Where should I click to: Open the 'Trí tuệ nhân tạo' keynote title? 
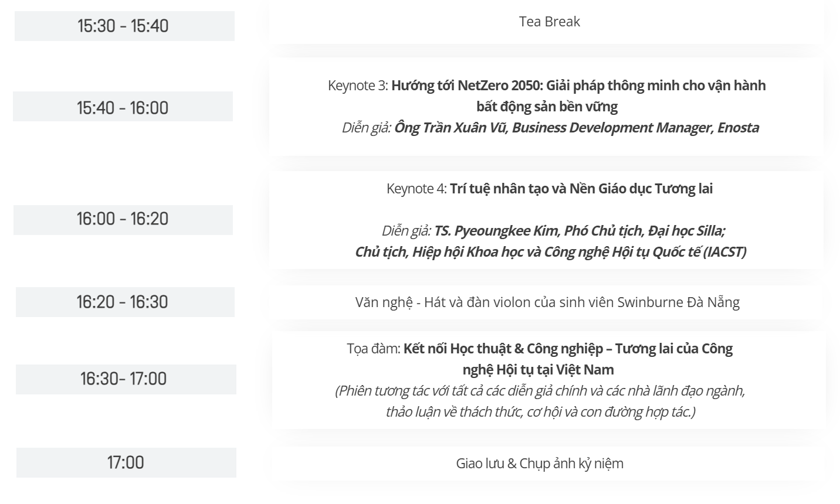(581, 189)
